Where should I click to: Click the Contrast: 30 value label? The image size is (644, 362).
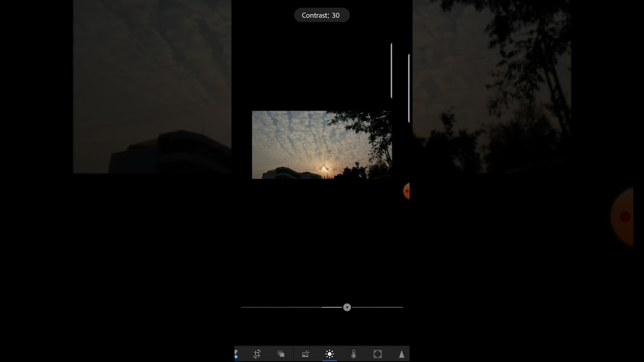321,16
